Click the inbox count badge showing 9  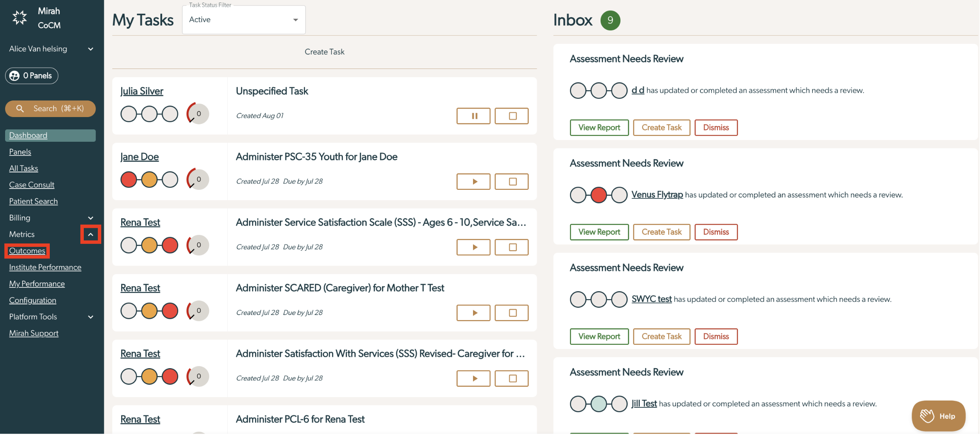(x=610, y=20)
